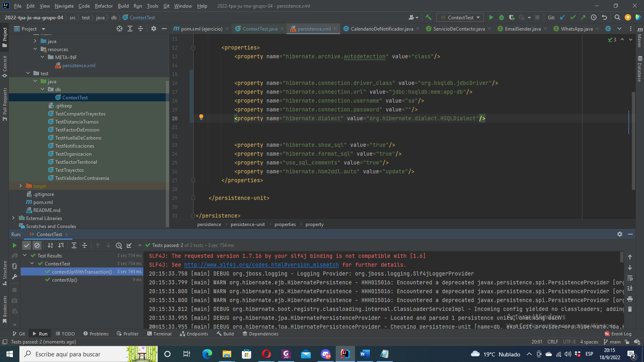The height and width of the screenshot is (362, 644).
Task: Print console output with the printer icon
Action: pos(630,299)
